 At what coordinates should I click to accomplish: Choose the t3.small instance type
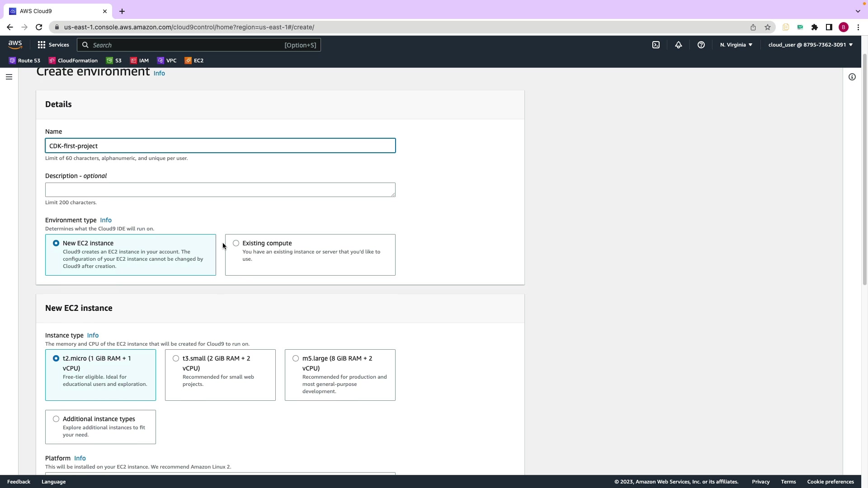pos(176,358)
